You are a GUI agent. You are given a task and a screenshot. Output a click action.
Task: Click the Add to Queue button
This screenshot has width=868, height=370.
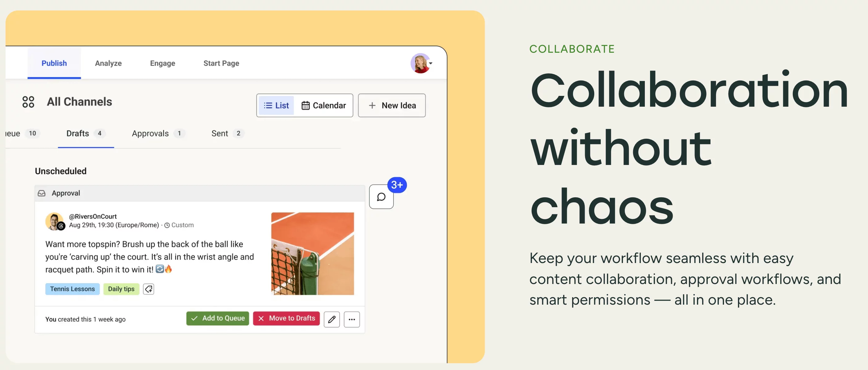[x=217, y=318]
